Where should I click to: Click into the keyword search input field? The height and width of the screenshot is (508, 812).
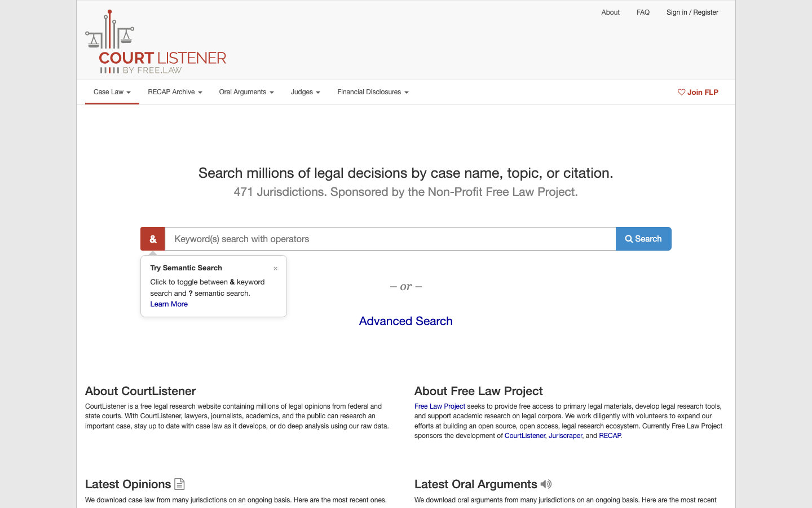(390, 239)
